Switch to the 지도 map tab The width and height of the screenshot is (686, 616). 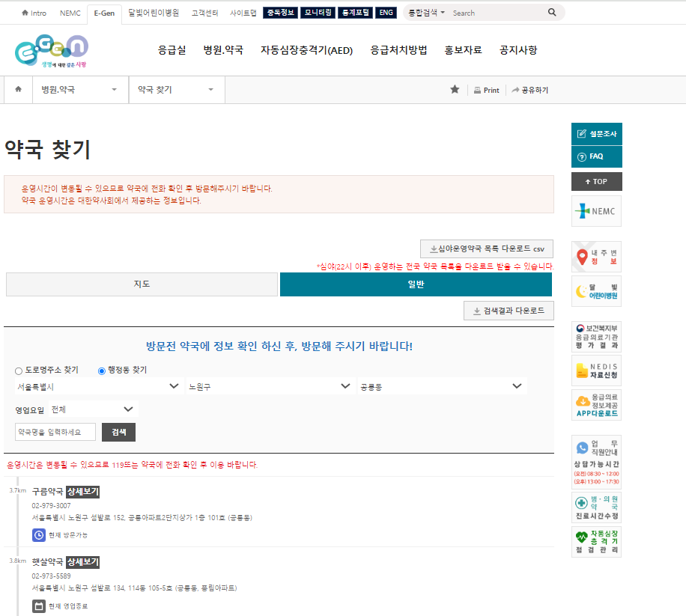142,284
